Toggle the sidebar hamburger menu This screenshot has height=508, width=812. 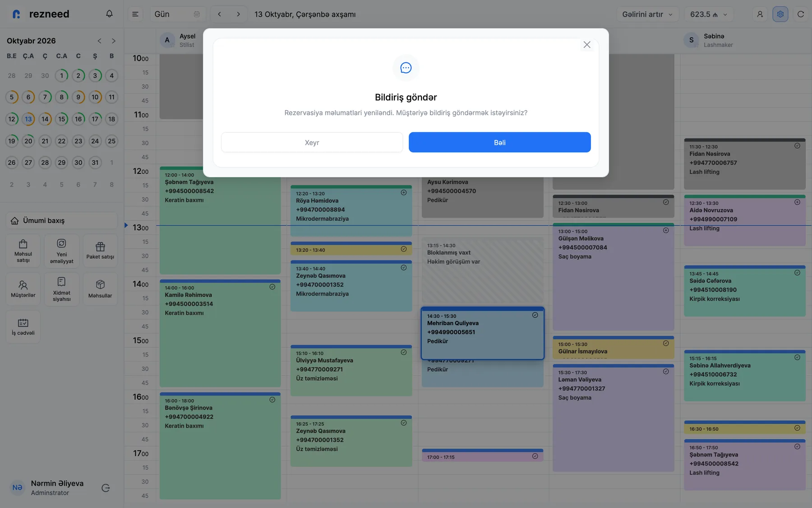click(135, 14)
